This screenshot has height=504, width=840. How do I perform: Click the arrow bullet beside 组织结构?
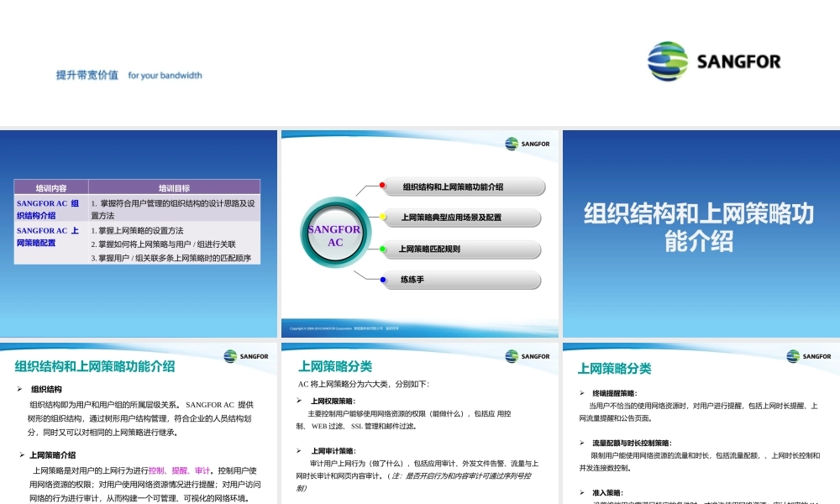tap(20, 389)
